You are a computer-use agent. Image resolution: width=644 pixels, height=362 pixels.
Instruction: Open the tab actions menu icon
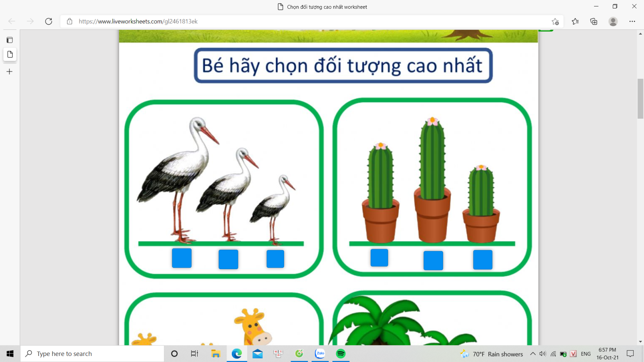point(10,40)
